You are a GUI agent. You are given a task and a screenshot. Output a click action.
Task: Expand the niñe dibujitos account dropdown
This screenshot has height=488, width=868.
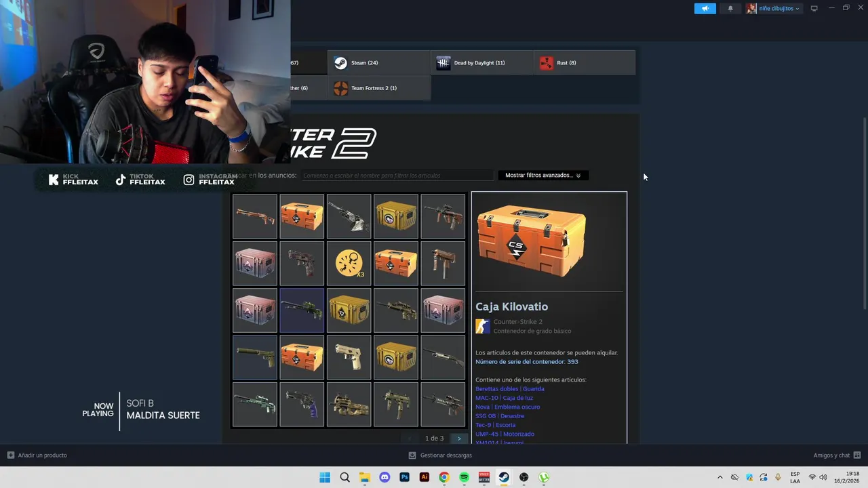coord(779,8)
